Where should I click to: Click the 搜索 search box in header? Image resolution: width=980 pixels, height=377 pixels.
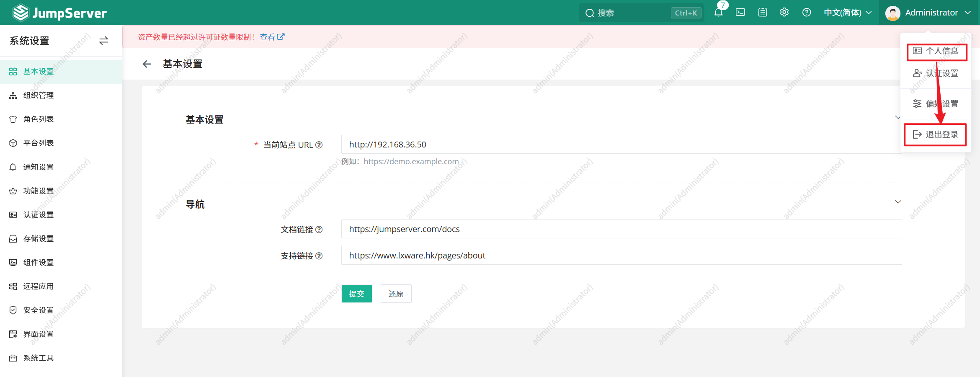click(x=642, y=13)
